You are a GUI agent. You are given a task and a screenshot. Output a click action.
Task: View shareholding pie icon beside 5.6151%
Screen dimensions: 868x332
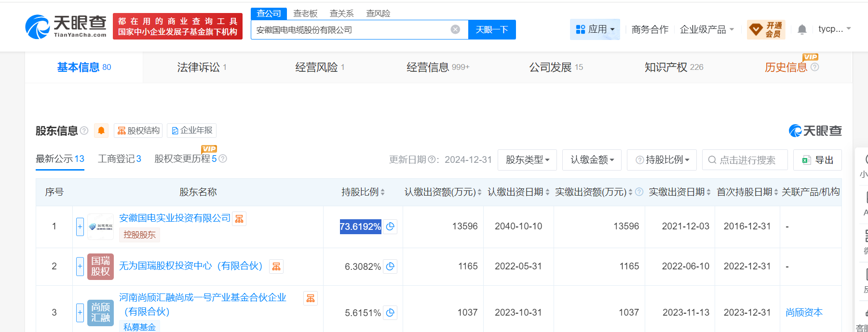[x=391, y=312]
